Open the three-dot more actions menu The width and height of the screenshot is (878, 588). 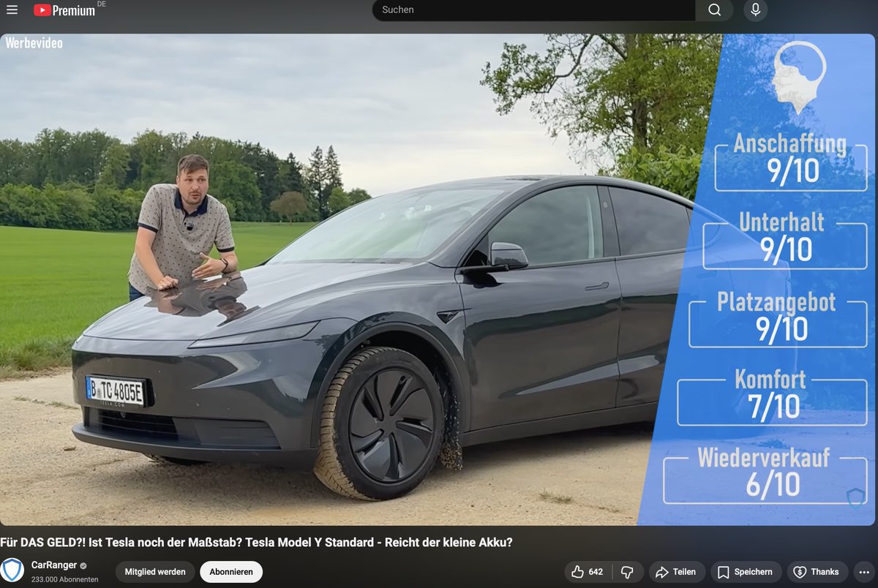(865, 572)
